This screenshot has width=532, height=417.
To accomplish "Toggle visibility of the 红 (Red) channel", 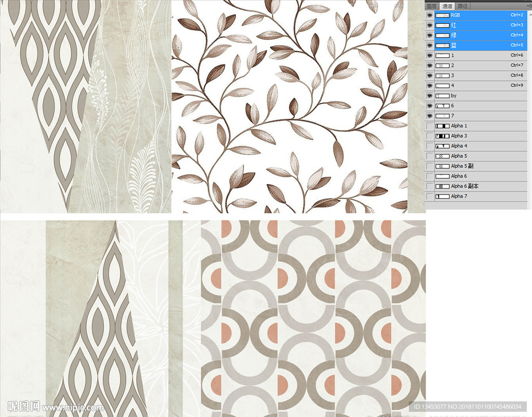I will [x=430, y=25].
